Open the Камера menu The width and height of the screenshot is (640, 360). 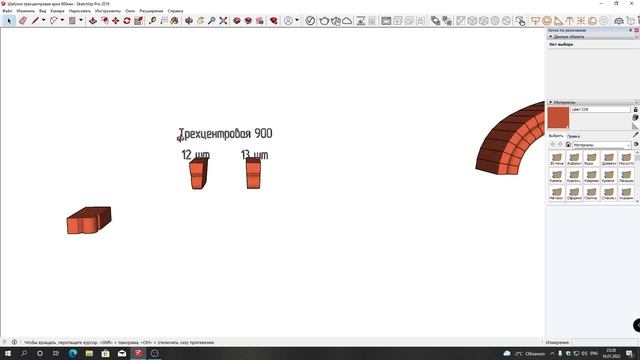point(58,11)
